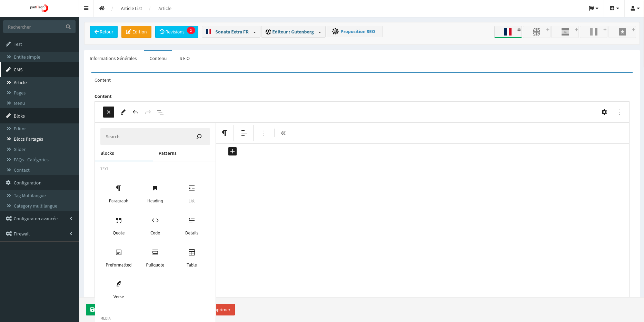Insert a Table block

(191, 258)
